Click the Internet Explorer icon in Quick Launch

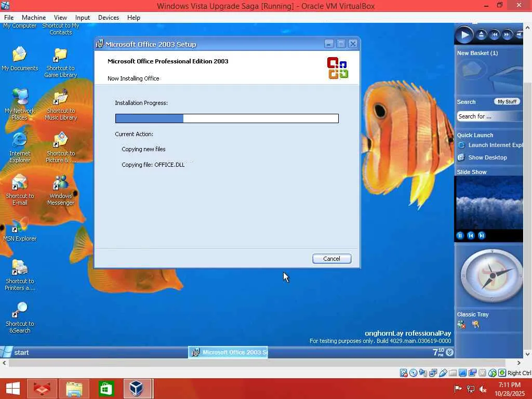click(461, 145)
